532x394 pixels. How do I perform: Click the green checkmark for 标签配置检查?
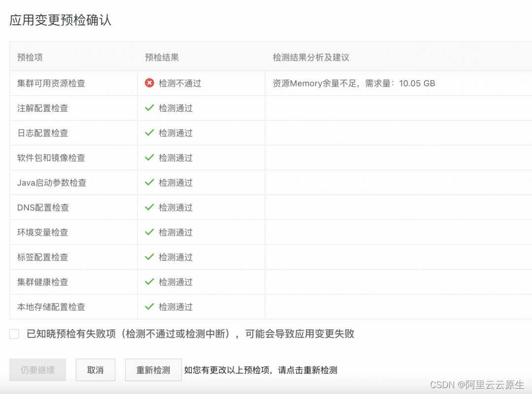click(x=149, y=257)
